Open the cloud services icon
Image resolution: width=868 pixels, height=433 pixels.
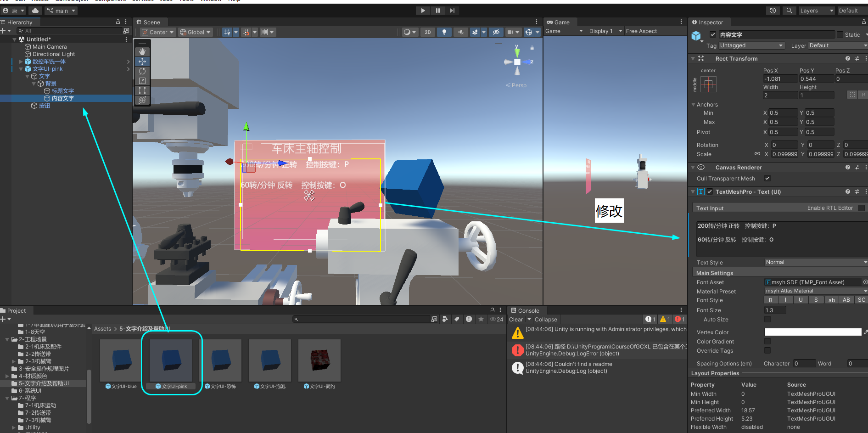(x=35, y=11)
